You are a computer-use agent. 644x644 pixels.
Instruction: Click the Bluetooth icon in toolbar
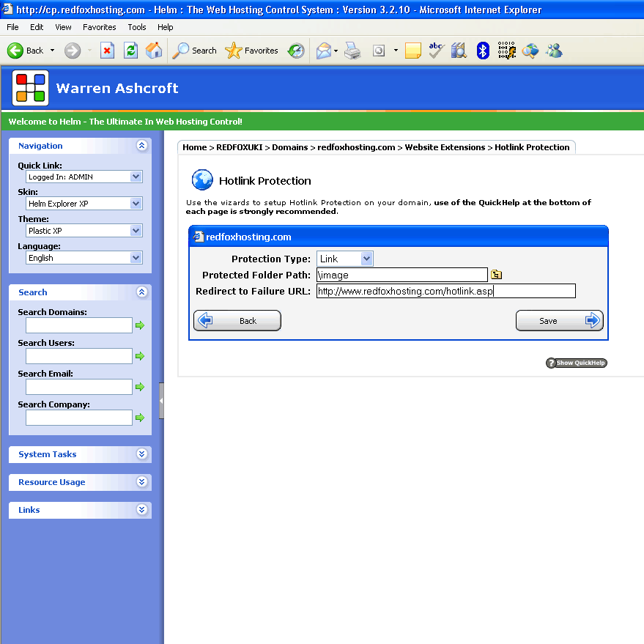(483, 51)
